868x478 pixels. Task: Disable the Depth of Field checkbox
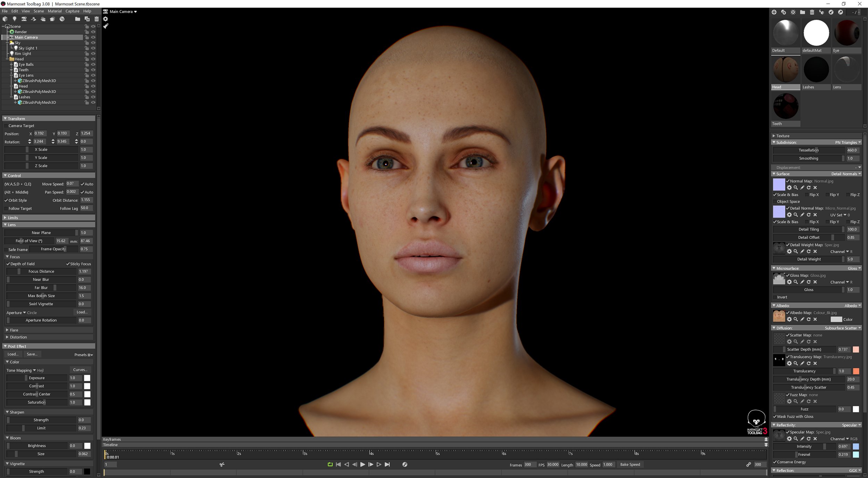8,264
